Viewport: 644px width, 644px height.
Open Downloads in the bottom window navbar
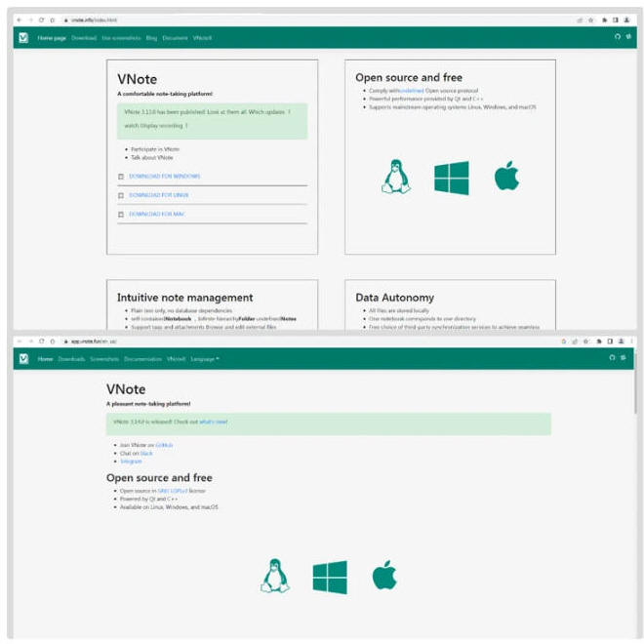71,359
